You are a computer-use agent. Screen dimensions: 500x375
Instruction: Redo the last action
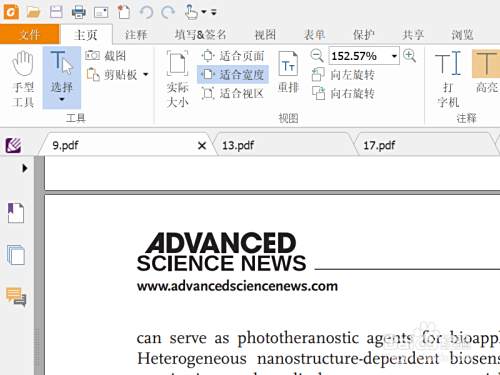[x=168, y=12]
